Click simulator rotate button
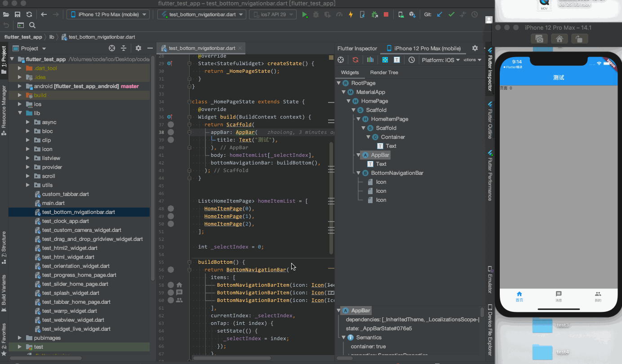Screen dimensions: 622x364 pyautogui.click(x=580, y=39)
